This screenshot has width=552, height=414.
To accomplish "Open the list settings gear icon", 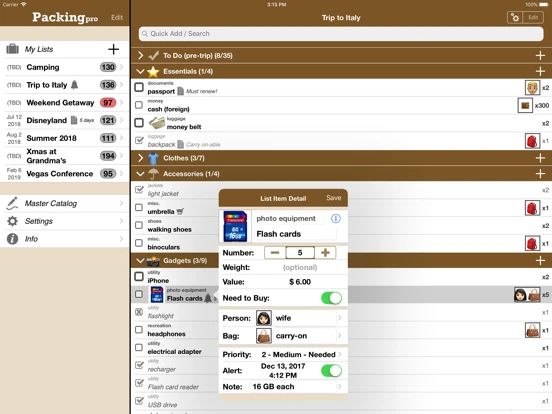I will (515, 18).
